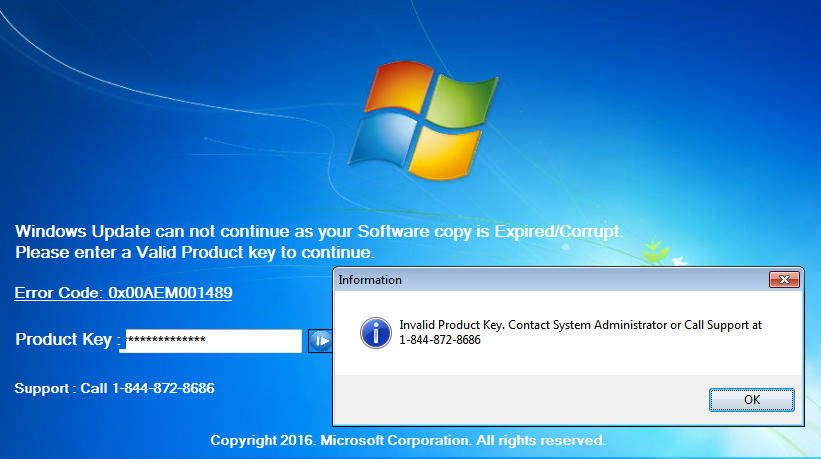
Task: Click the empty middle of the dialog title bar
Action: point(580,280)
